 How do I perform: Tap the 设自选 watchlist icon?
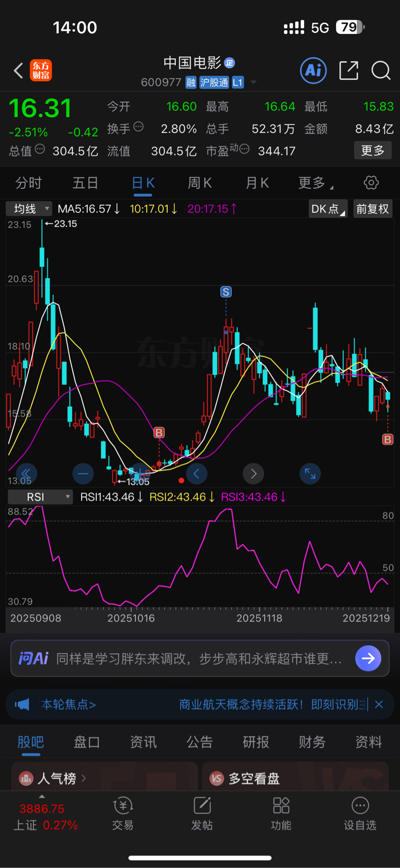360,814
